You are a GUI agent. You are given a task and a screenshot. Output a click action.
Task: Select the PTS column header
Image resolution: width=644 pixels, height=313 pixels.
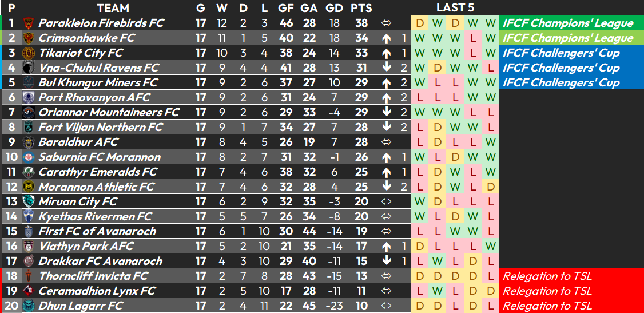tap(361, 8)
